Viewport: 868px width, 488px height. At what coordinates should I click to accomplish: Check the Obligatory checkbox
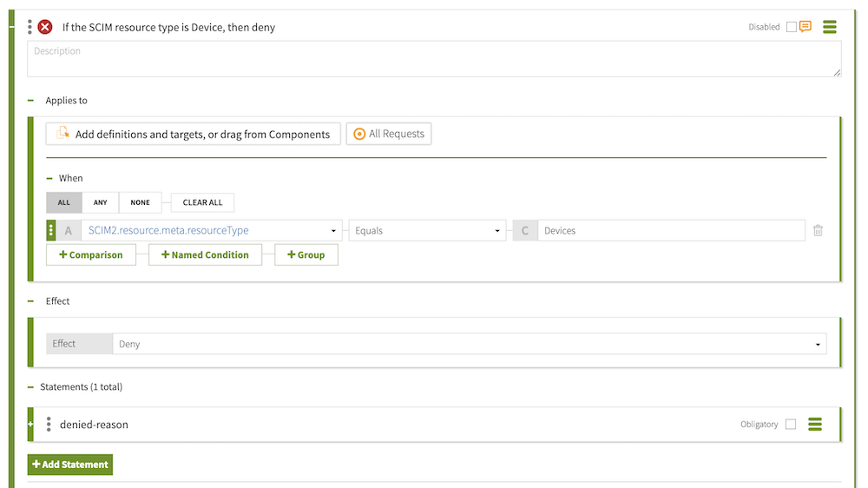click(790, 425)
